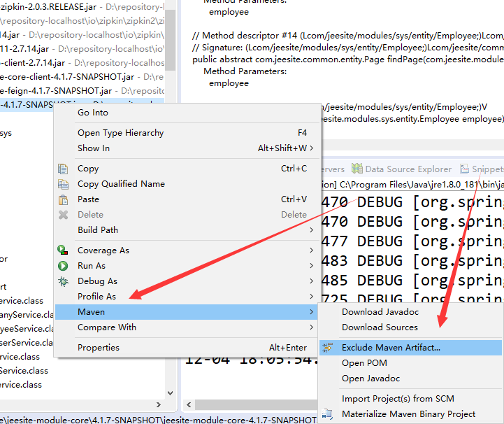Open the Run As submenu
This screenshot has height=424, width=504.
[x=188, y=266]
